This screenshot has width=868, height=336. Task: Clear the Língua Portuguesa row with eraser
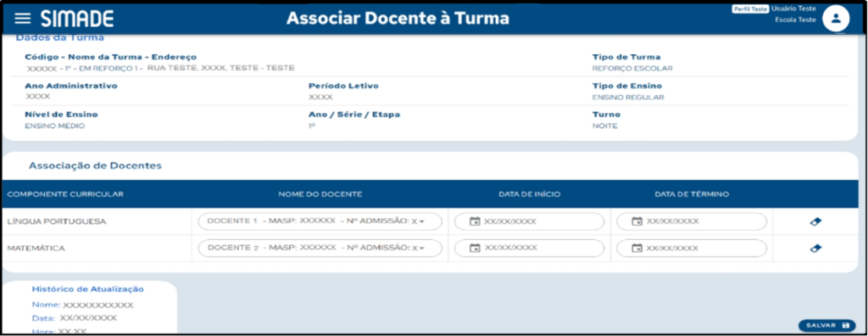(815, 221)
